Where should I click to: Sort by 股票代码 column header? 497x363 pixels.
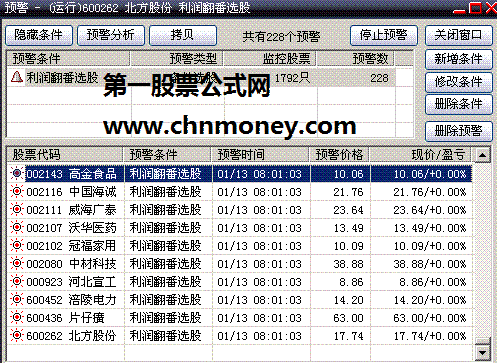coord(65,155)
